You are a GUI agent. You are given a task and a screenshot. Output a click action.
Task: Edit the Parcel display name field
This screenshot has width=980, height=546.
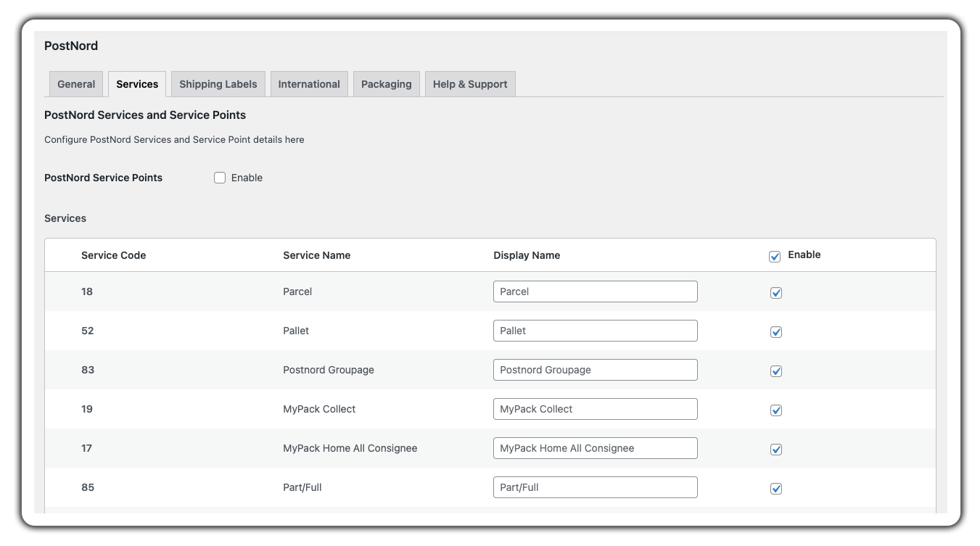tap(596, 291)
